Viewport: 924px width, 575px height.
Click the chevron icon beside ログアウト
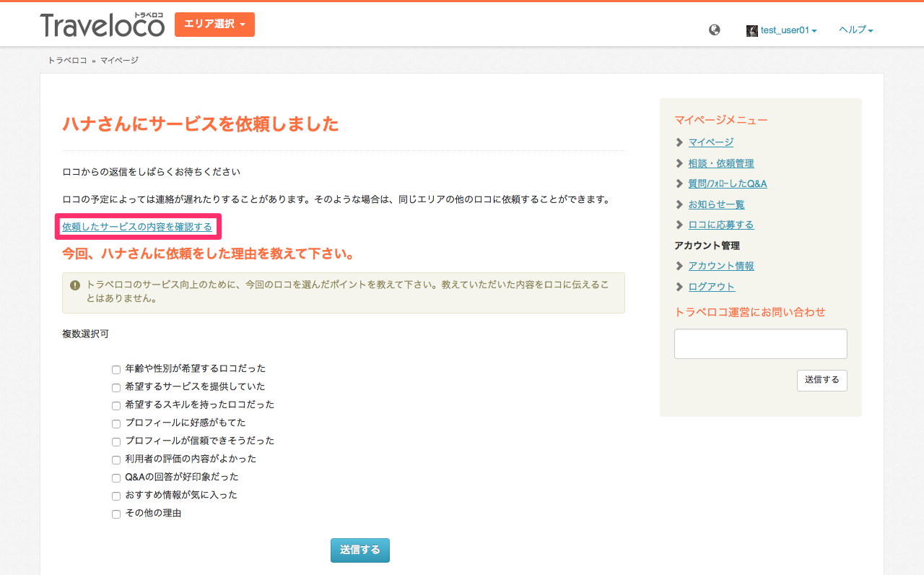pyautogui.click(x=679, y=287)
